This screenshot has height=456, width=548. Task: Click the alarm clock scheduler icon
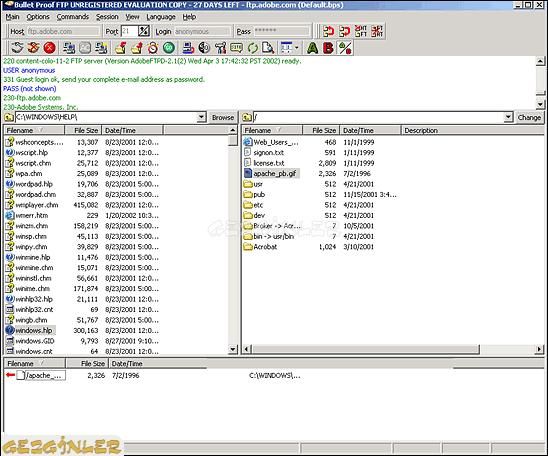pyautogui.click(x=153, y=48)
